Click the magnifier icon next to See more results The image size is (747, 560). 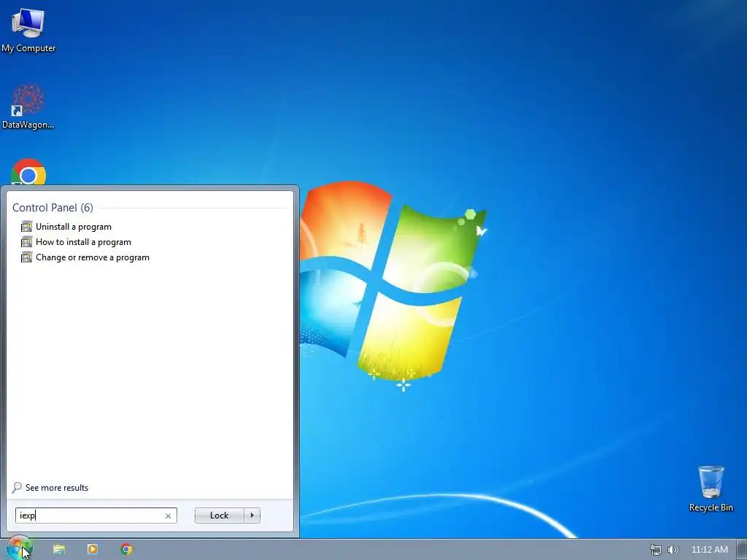18,487
